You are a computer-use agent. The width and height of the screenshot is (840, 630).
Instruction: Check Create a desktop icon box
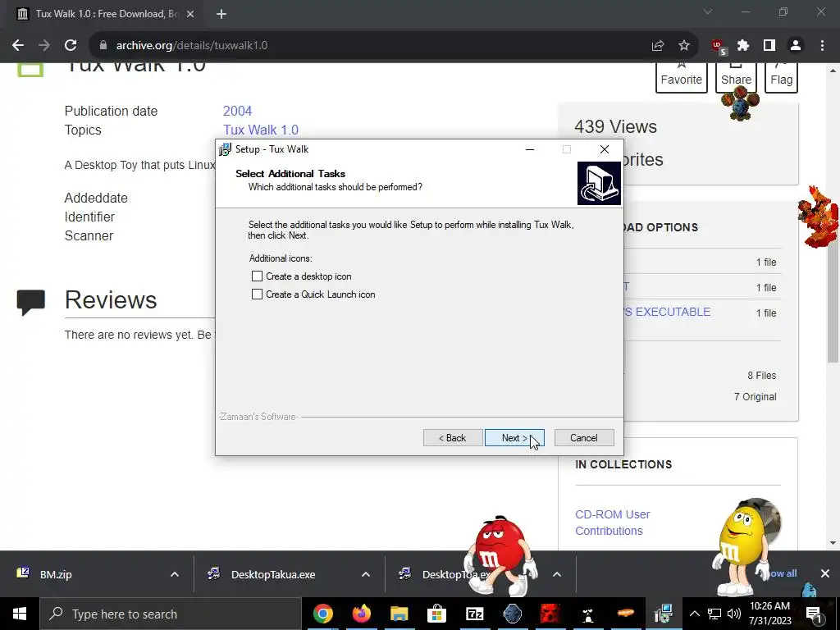(x=257, y=276)
